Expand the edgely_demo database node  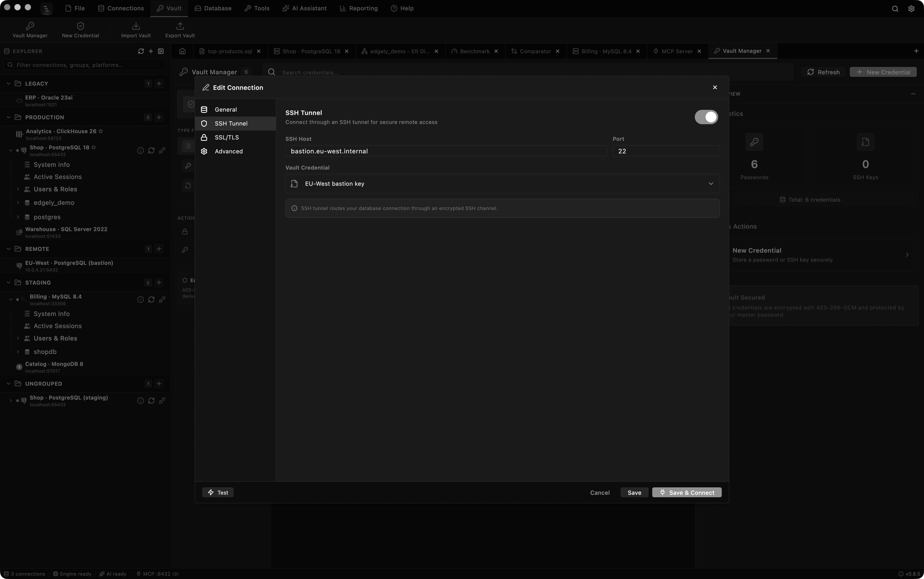tap(18, 203)
